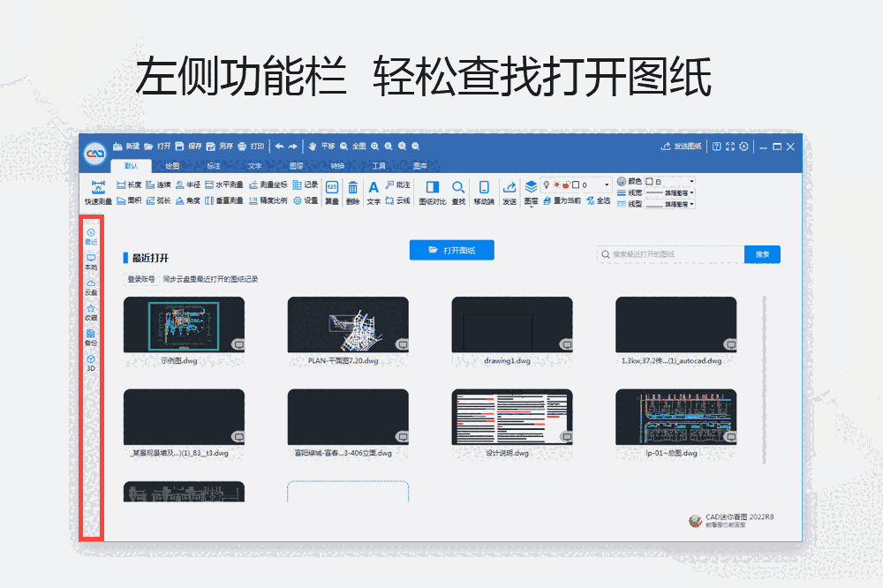883x588 pixels.
Task: Click the 打开图纸 open drawing button
Action: 451,250
